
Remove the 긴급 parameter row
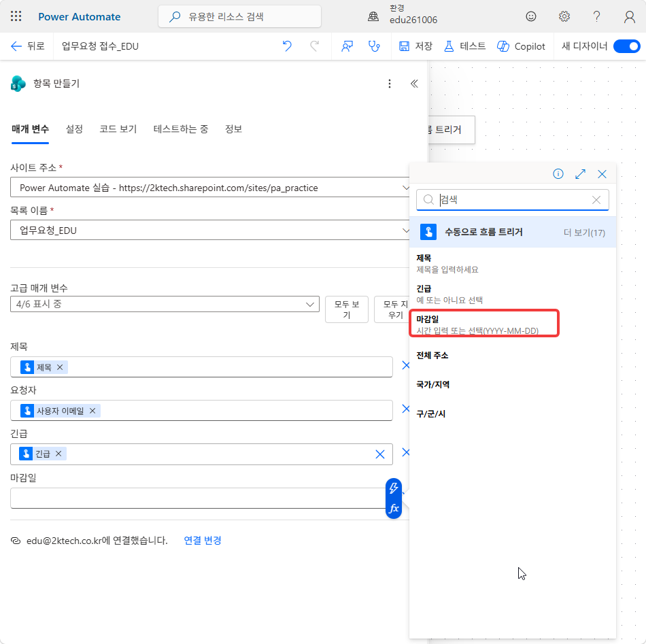405,452
